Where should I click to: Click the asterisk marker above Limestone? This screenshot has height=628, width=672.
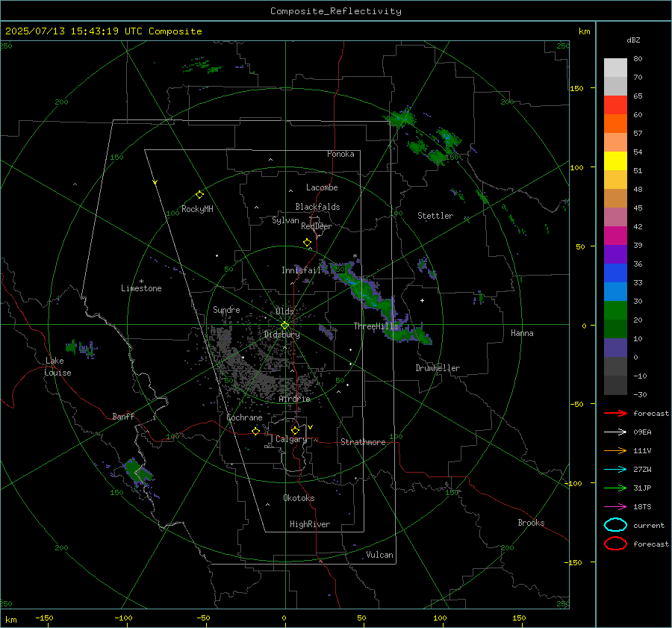[141, 282]
